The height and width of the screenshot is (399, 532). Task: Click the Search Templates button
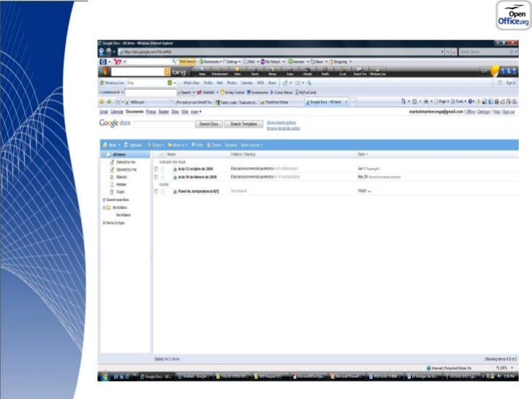pos(243,124)
